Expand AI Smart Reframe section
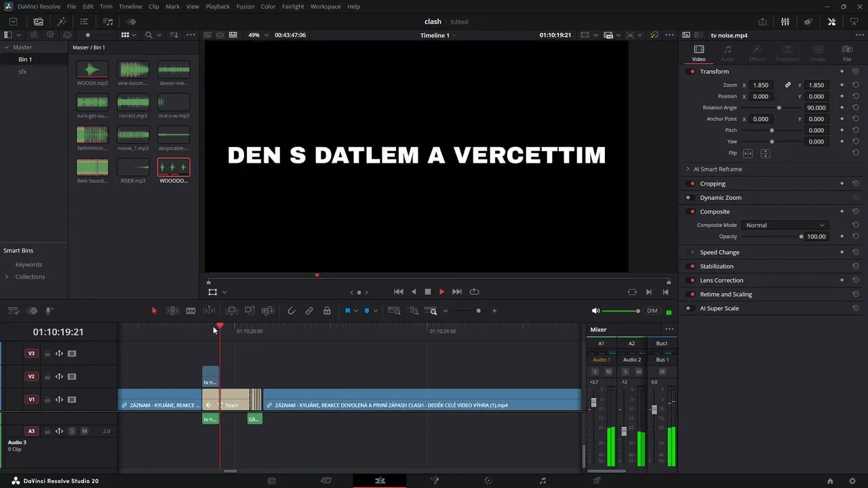 688,169
